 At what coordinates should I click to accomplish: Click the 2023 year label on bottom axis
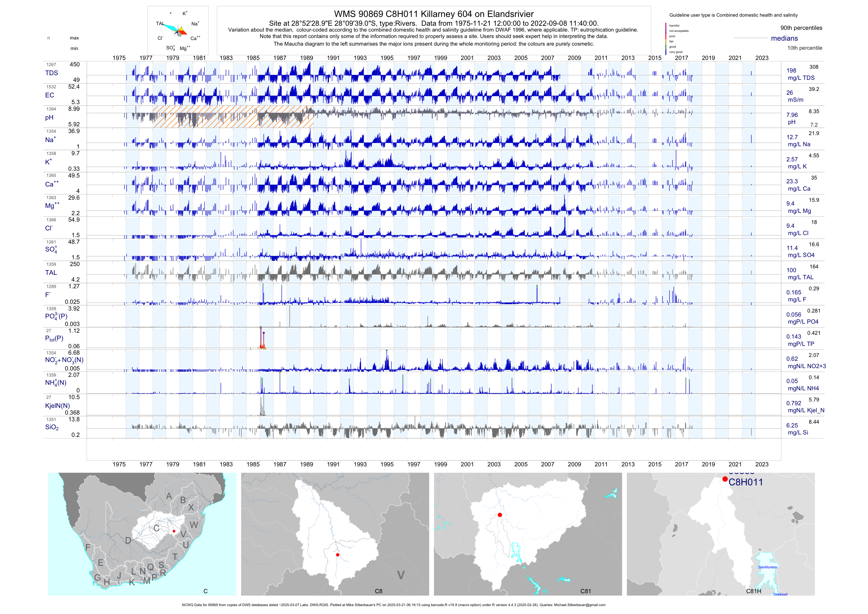tap(762, 464)
